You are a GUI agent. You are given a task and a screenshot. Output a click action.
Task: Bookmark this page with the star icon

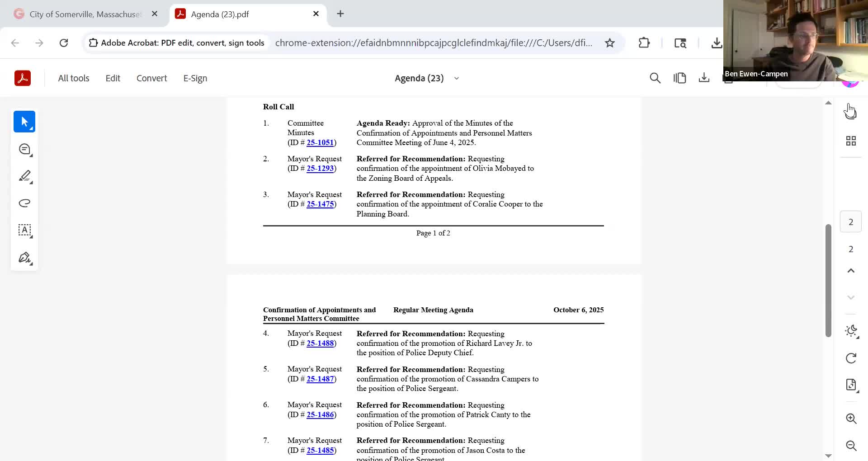click(610, 43)
